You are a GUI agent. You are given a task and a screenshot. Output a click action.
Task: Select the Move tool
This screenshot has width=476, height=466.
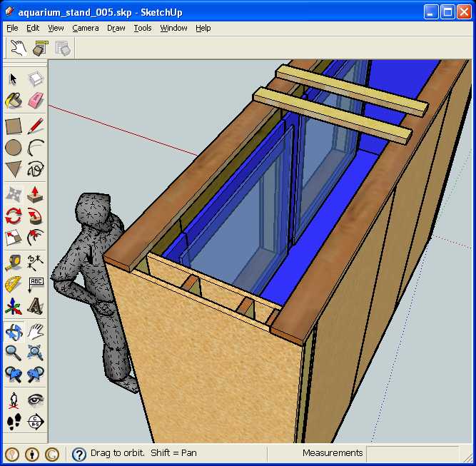pos(14,194)
